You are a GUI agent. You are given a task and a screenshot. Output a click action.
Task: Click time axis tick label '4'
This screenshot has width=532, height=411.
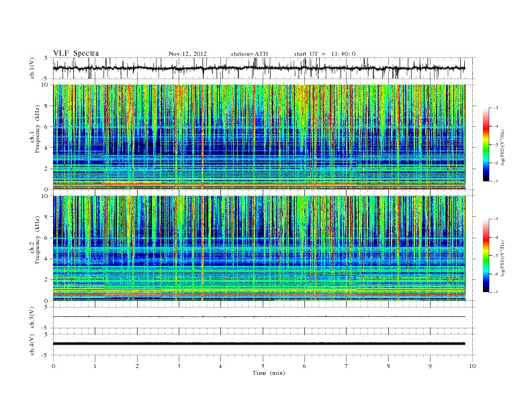(x=220, y=366)
